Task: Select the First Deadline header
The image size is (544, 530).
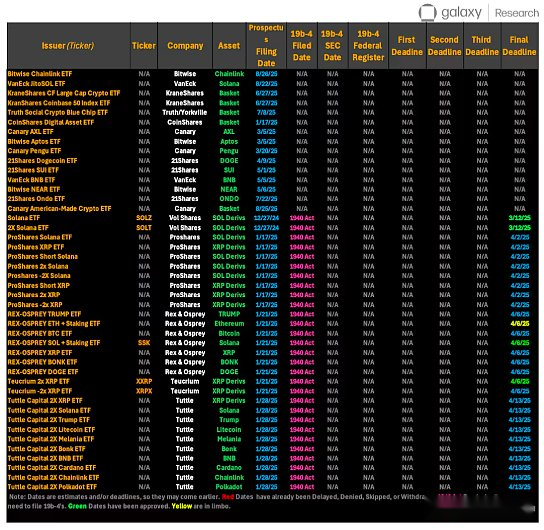Action: tap(407, 46)
